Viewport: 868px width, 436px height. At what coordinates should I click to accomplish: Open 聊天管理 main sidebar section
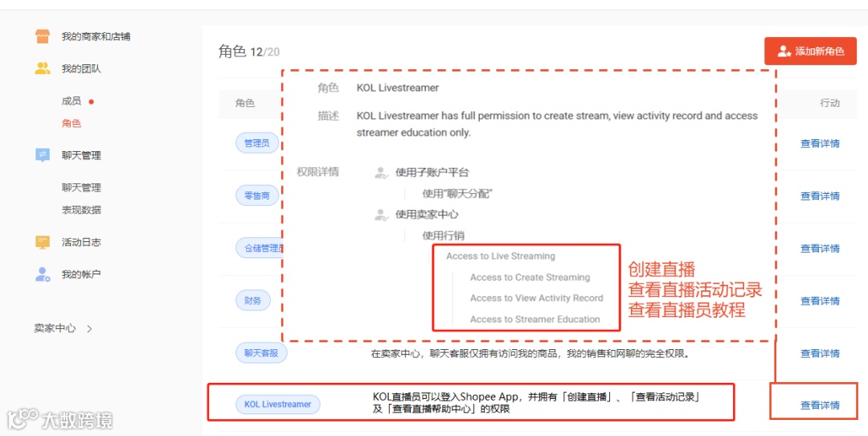tap(81, 155)
